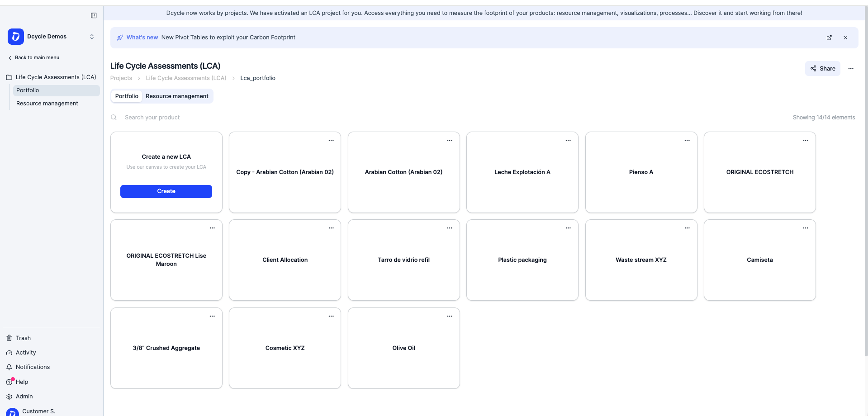This screenshot has height=416, width=868.
Task: Click the blue Create button
Action: 166,191
